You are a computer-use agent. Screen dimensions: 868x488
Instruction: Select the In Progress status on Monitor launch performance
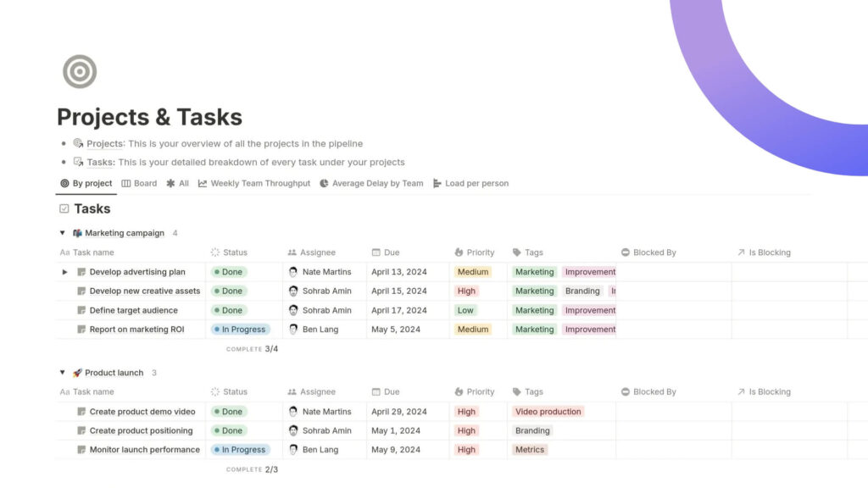(240, 449)
